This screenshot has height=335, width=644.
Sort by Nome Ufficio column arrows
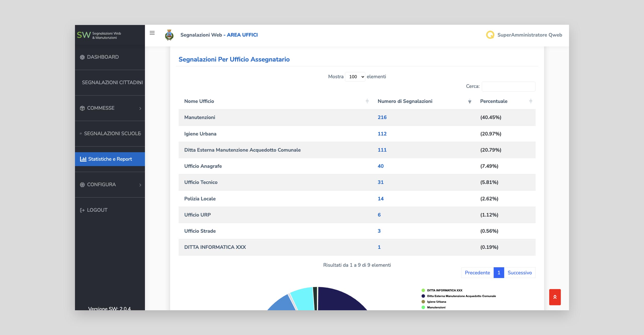(367, 101)
